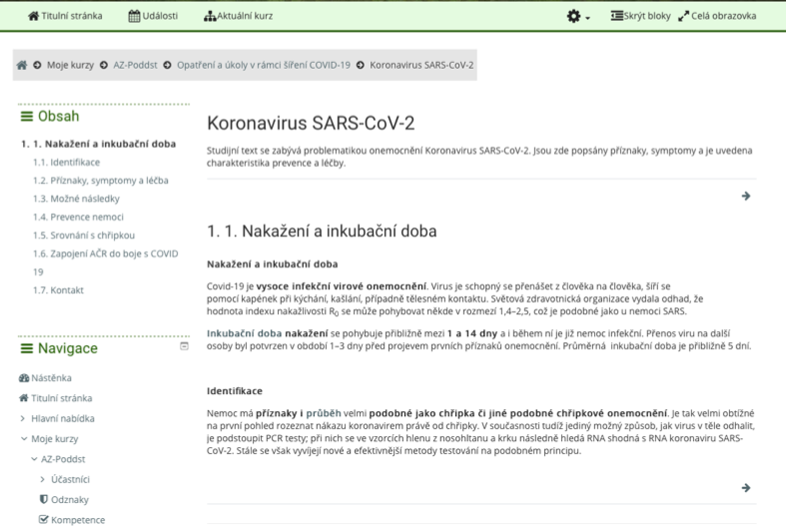Toggle Skrýt bloky to hide the side blocks
Viewport: 786px width, 532px height.
[640, 16]
